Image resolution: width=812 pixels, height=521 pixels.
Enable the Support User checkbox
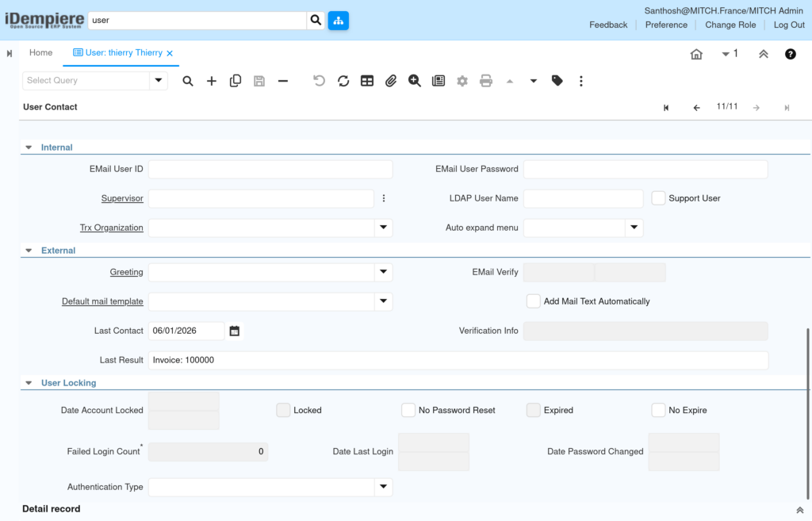[658, 198]
